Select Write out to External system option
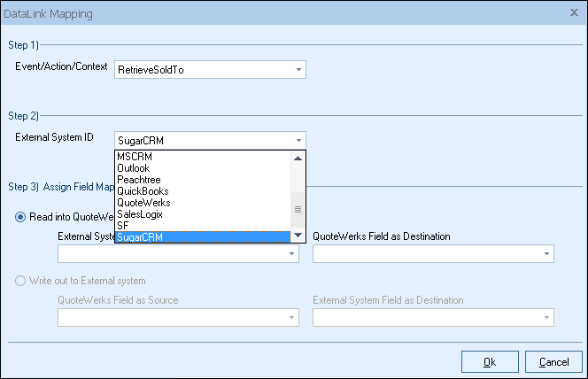The width and height of the screenshot is (588, 379). click(20, 281)
